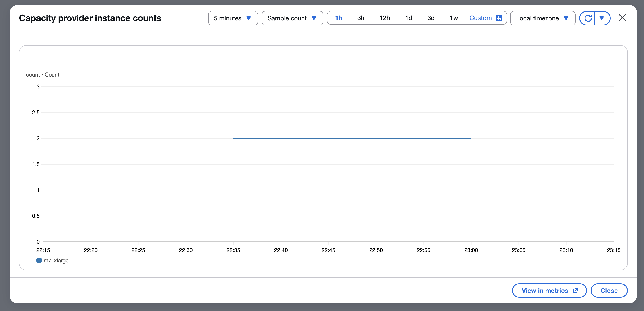644x311 pixels.
Task: Choose the Custom time range option
Action: [x=480, y=18]
